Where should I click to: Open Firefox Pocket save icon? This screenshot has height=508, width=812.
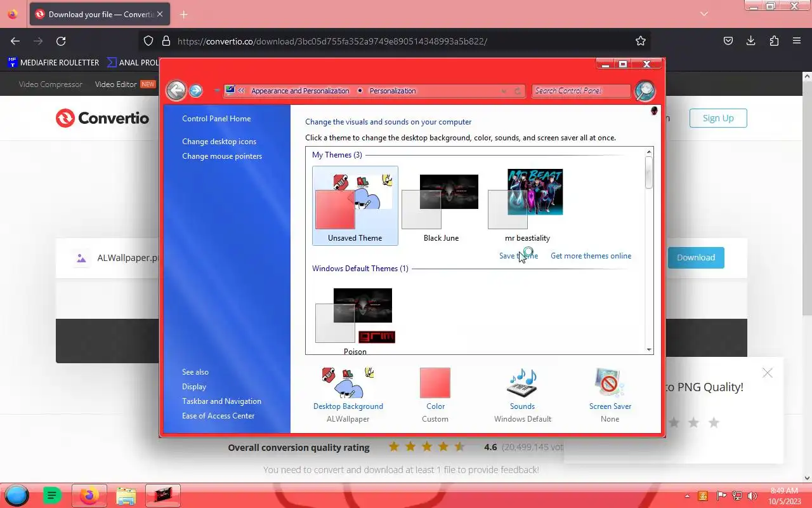(x=728, y=41)
